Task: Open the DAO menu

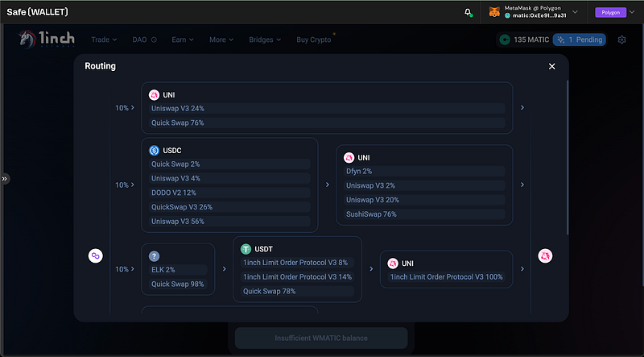Action: 145,39
